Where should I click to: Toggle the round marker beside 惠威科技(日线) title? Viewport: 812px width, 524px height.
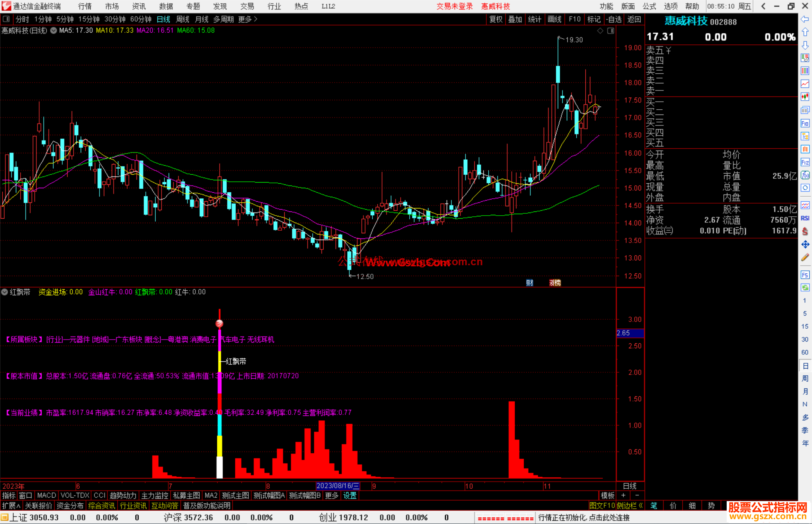pos(54,30)
